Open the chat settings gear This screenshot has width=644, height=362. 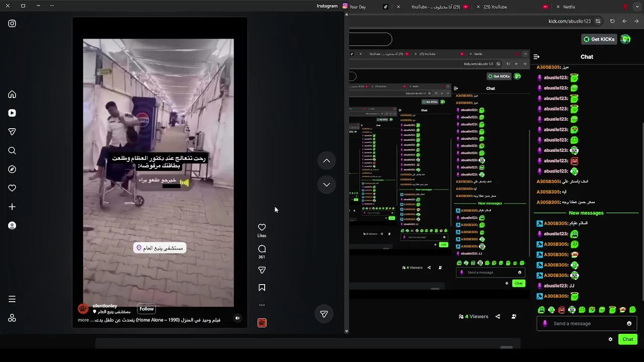tap(610, 339)
